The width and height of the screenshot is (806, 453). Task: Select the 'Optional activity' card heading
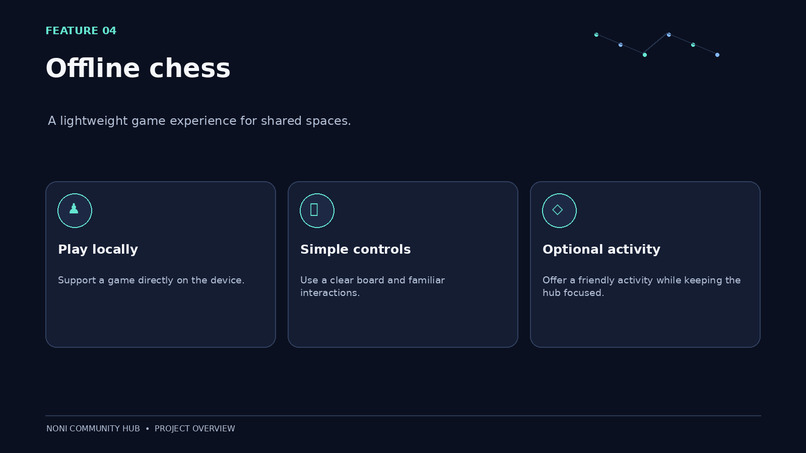point(601,249)
